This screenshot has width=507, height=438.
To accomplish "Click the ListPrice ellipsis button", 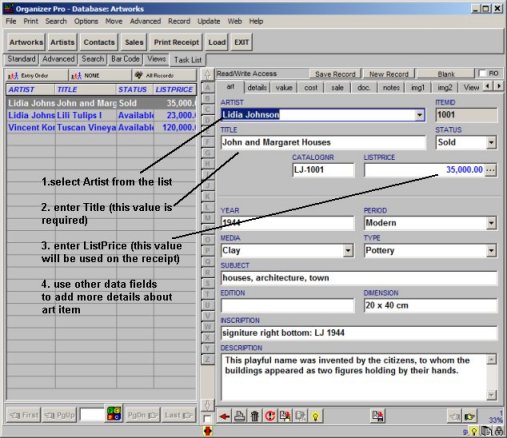I will click(x=490, y=170).
